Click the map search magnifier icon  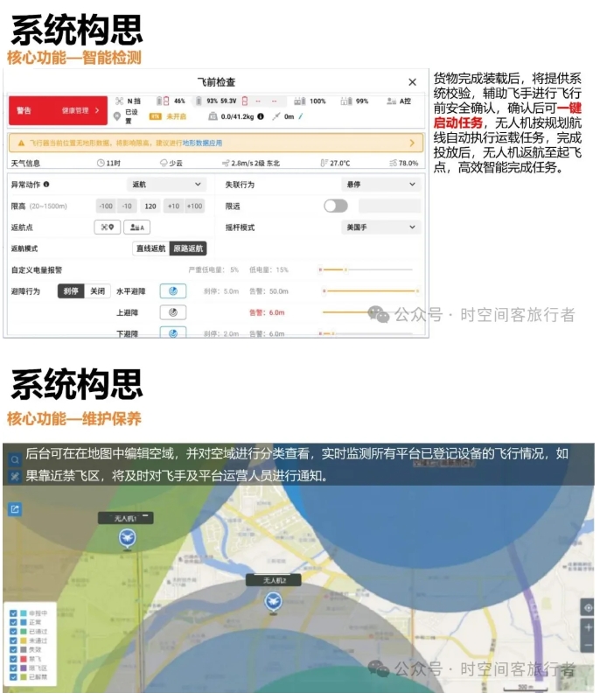click(x=15, y=459)
